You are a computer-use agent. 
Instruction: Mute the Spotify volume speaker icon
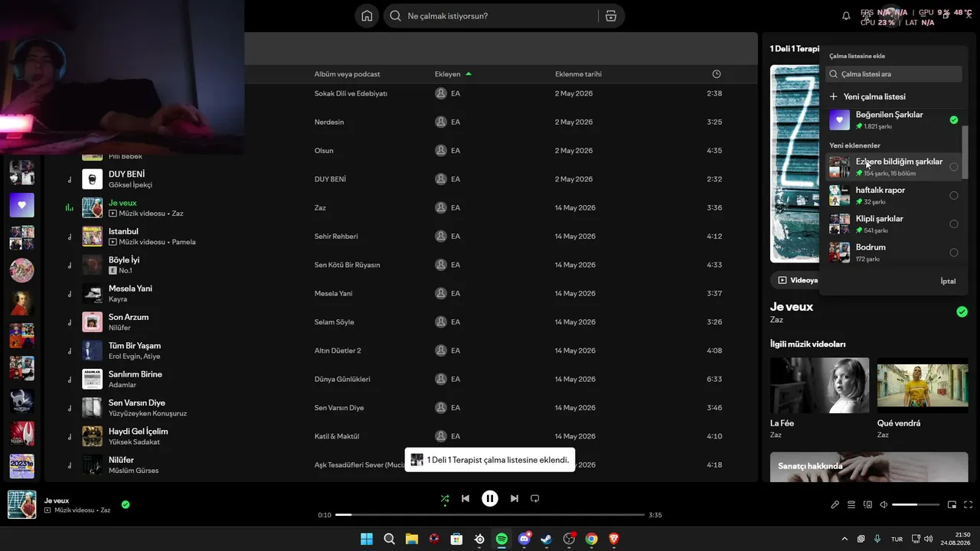tap(884, 504)
